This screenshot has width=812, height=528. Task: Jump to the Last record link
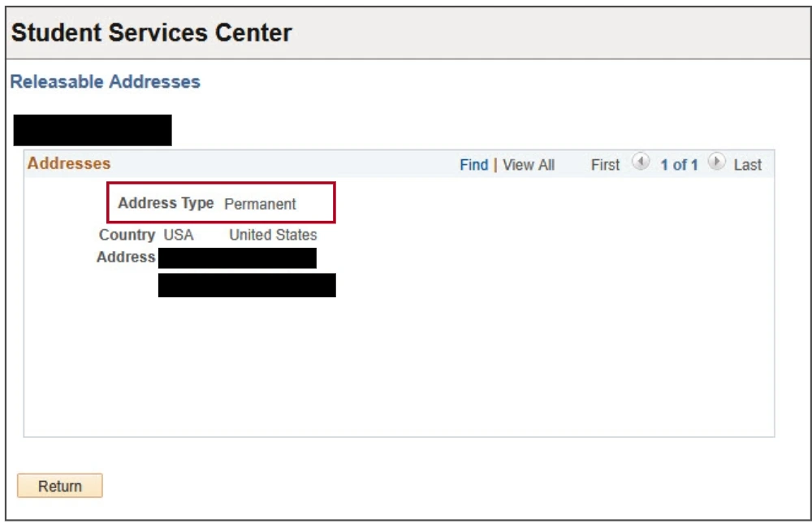tap(747, 165)
